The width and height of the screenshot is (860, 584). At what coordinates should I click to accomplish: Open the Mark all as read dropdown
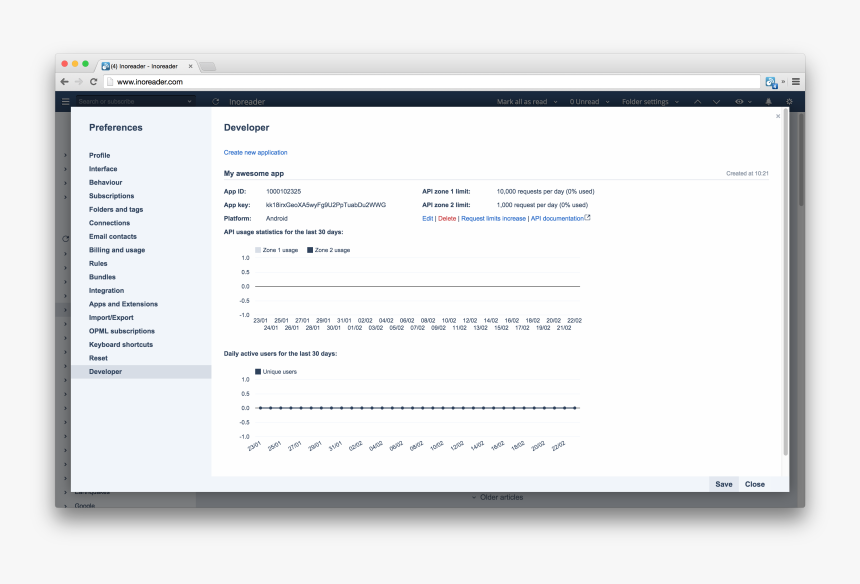[527, 101]
